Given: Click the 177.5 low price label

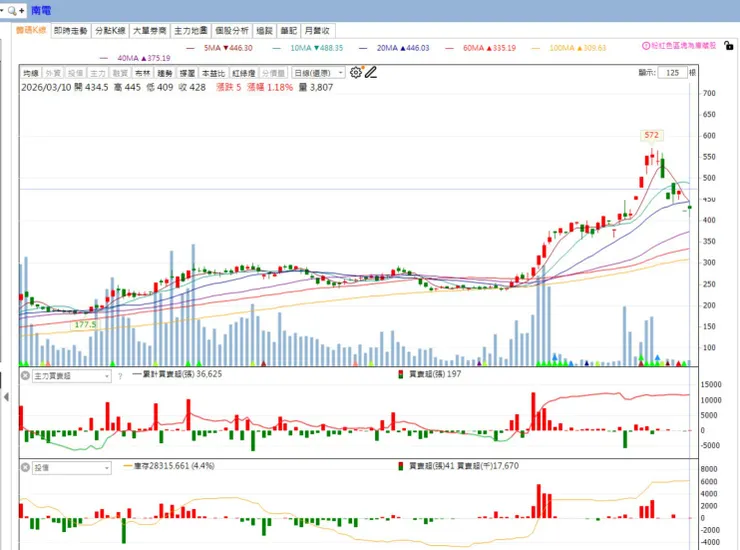Looking at the screenshot, I should 85,325.
